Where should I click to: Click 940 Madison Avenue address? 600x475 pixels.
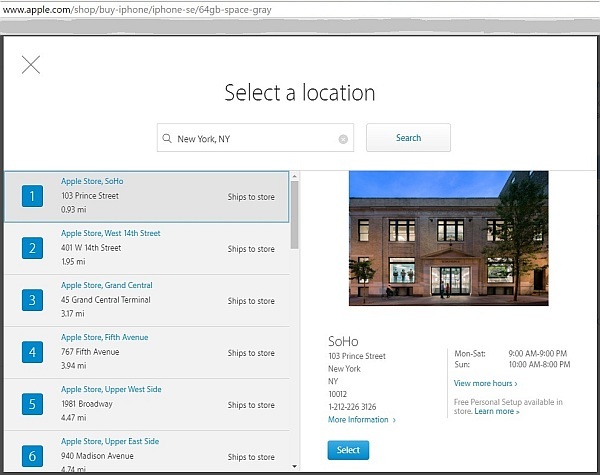coord(97,456)
